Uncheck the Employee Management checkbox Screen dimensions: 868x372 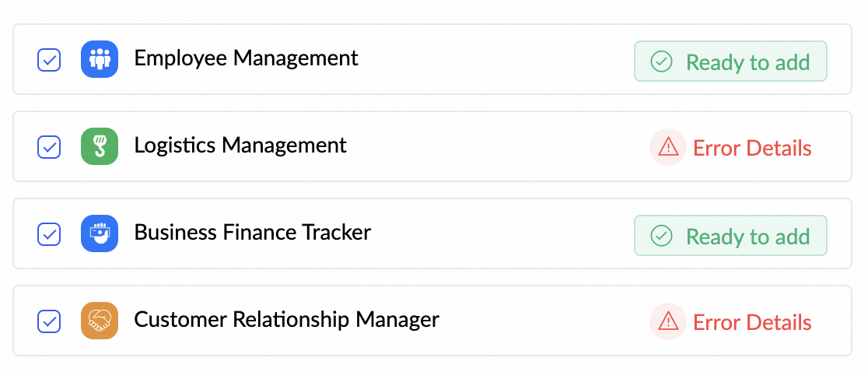pos(49,60)
